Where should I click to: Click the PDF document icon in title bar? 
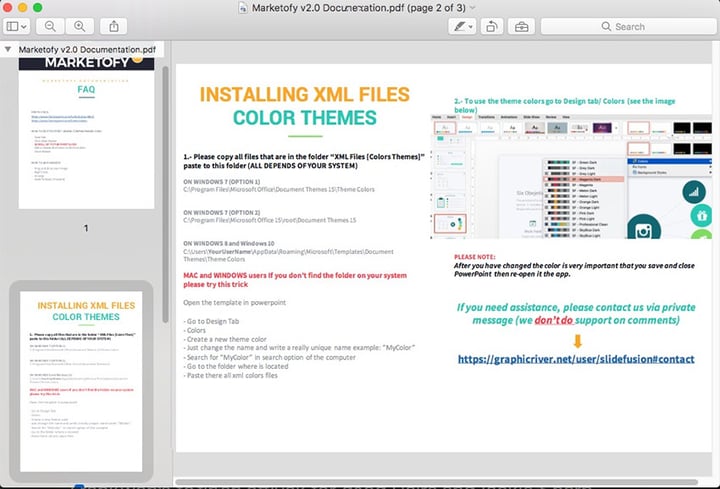(243, 8)
